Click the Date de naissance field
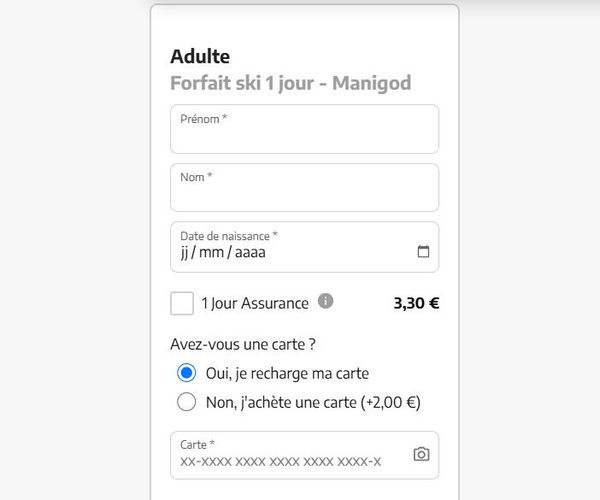 tap(305, 247)
